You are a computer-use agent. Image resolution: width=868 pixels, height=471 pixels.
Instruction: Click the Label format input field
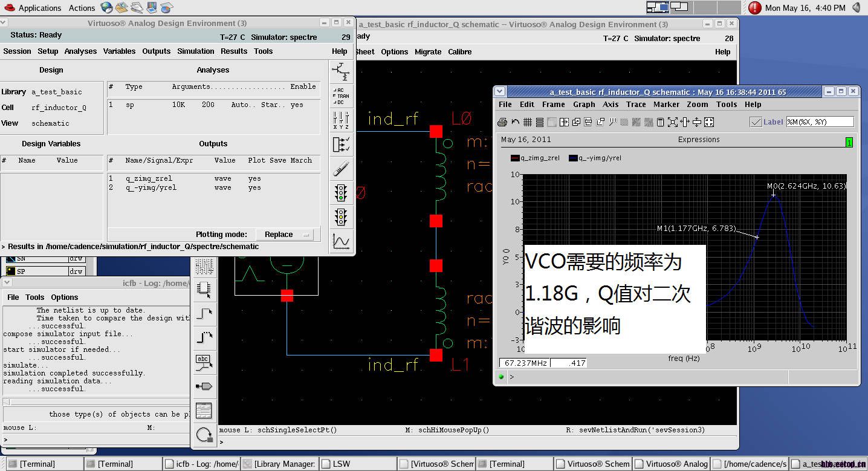820,122
